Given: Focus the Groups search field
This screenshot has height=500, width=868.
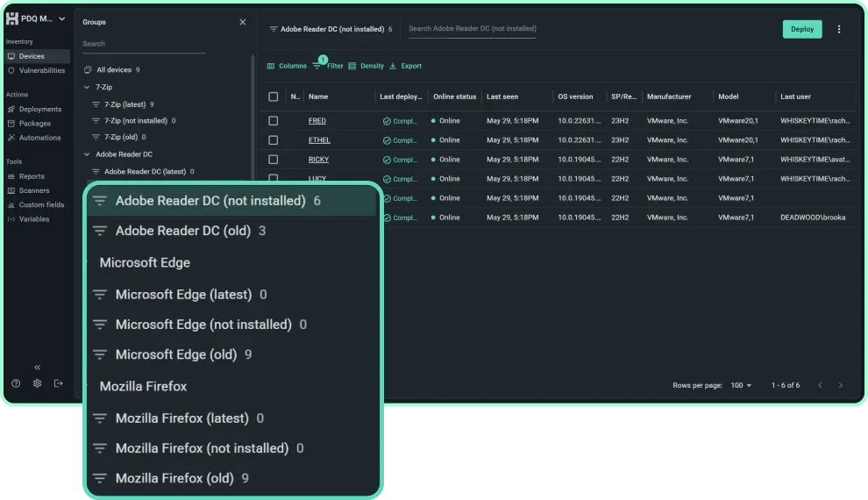Looking at the screenshot, I should 144,44.
